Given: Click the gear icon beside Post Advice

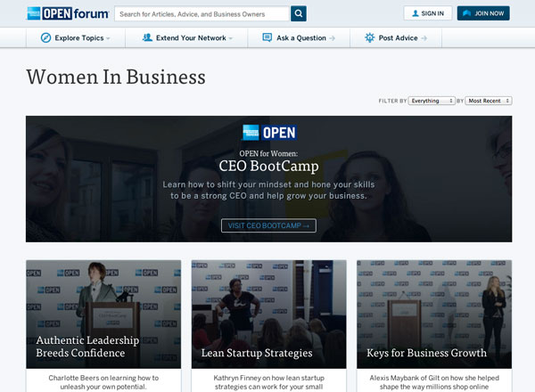Looking at the screenshot, I should point(369,37).
